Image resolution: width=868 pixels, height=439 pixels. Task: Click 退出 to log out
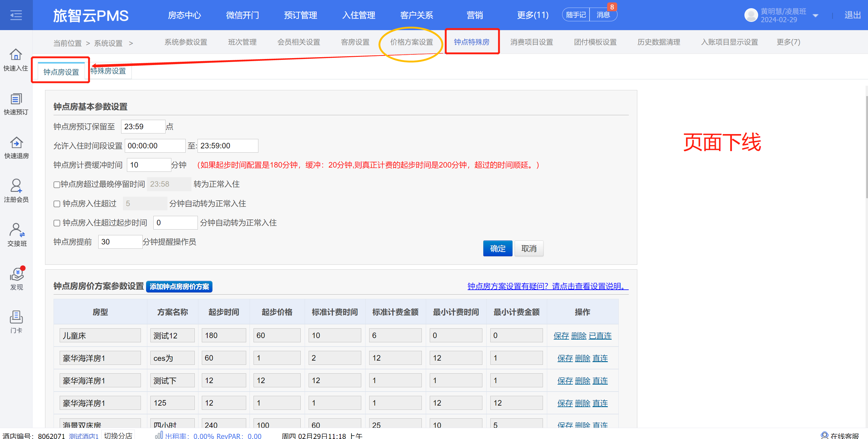[x=852, y=15]
